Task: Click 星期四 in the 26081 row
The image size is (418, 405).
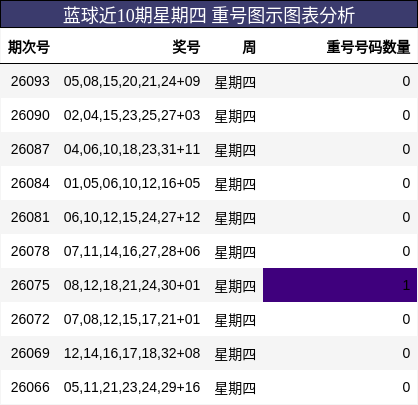Action: pos(235,218)
